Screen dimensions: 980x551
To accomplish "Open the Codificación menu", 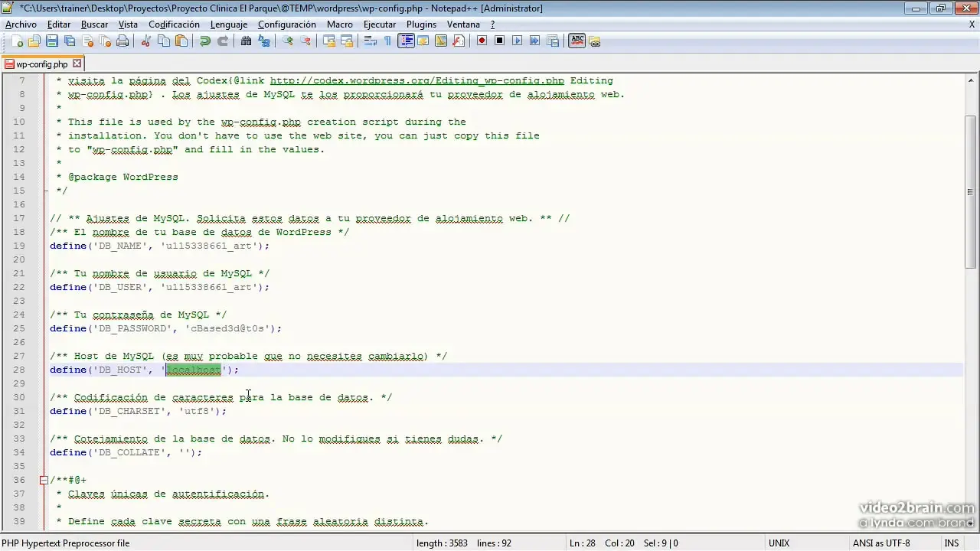I will (174, 24).
